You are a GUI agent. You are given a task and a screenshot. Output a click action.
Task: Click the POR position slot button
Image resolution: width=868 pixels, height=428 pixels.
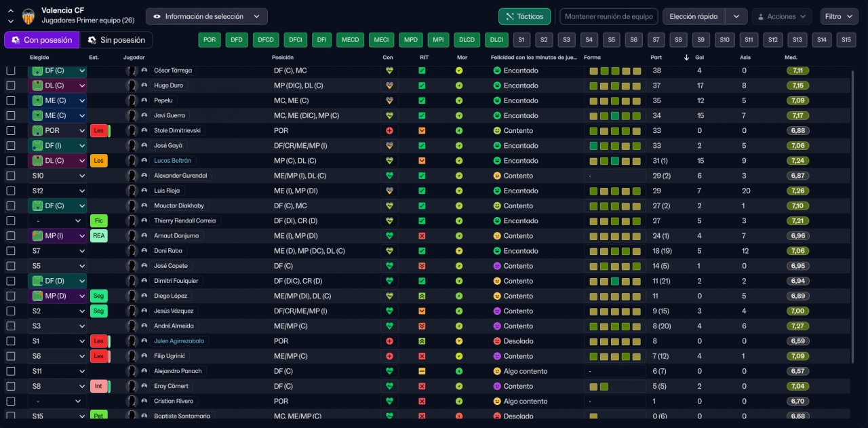tap(210, 40)
